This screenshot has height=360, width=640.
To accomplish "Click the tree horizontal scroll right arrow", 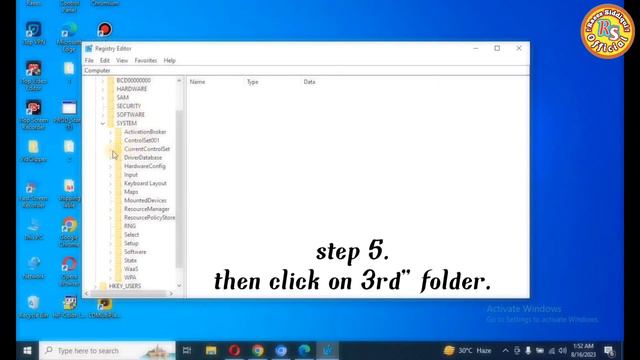I will 171,293.
